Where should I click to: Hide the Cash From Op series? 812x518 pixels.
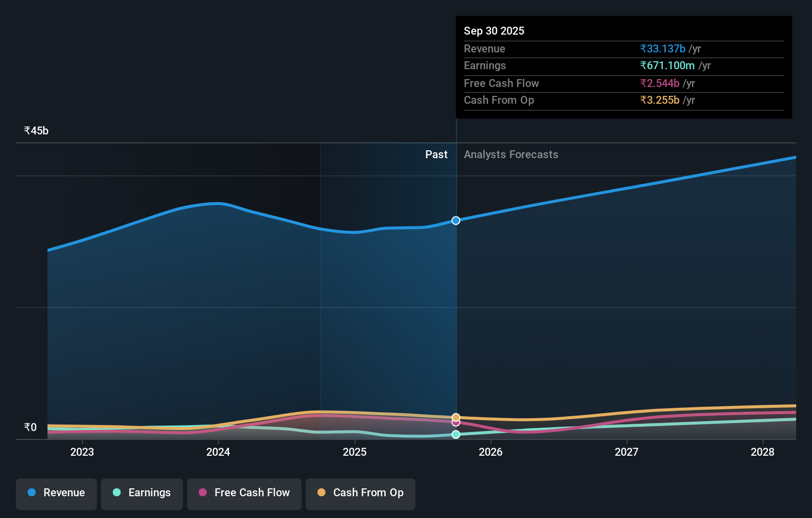(361, 493)
